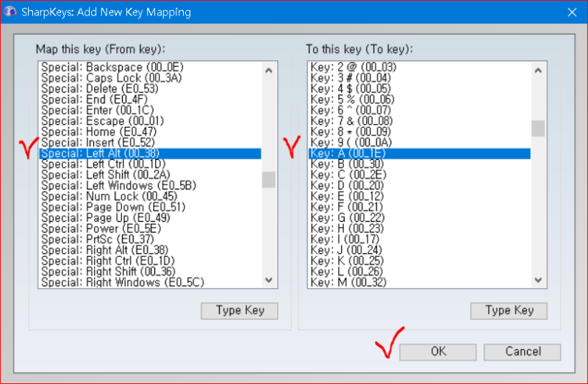Viewport: 588px width, 384px height.
Task: Click Type Key under From key list
Action: point(240,311)
